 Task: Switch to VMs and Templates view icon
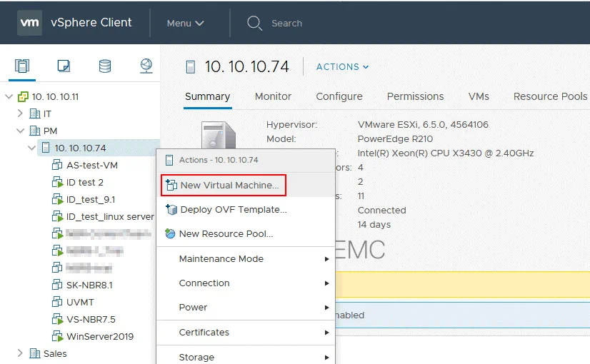coord(64,66)
